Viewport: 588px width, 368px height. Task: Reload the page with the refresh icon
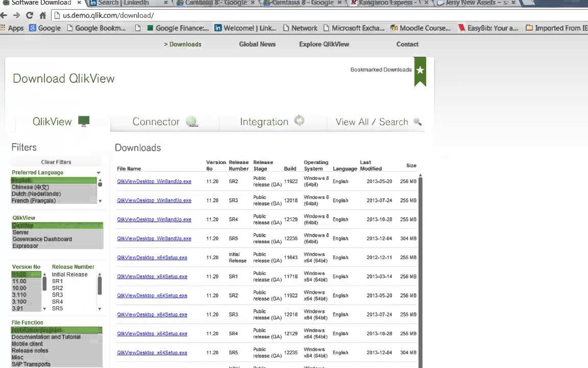(x=30, y=15)
